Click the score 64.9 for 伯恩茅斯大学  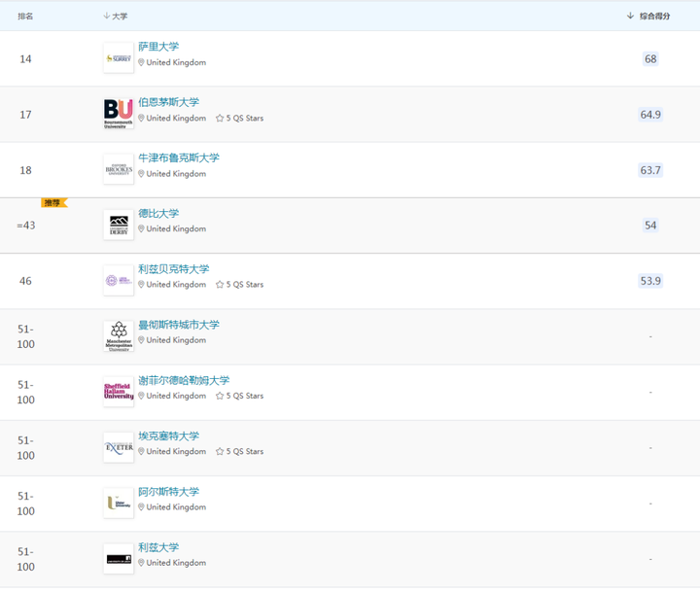650,115
